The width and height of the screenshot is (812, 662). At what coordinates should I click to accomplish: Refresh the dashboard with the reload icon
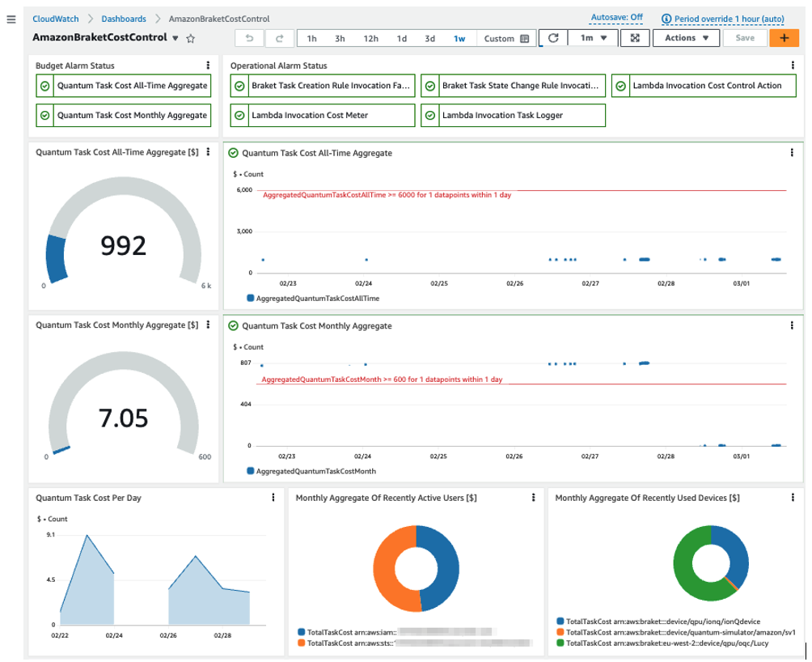(x=556, y=37)
